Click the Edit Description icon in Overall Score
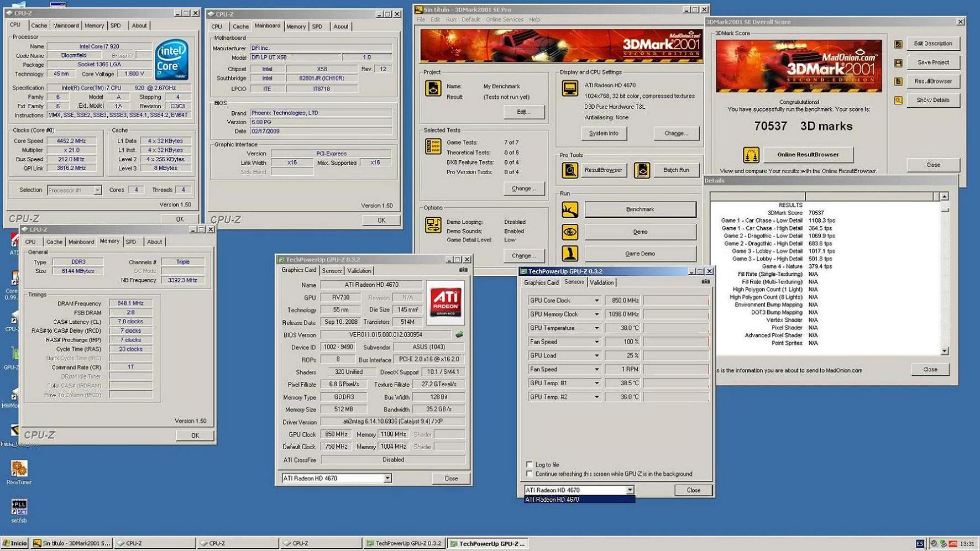This screenshot has width=980, height=551. click(898, 44)
